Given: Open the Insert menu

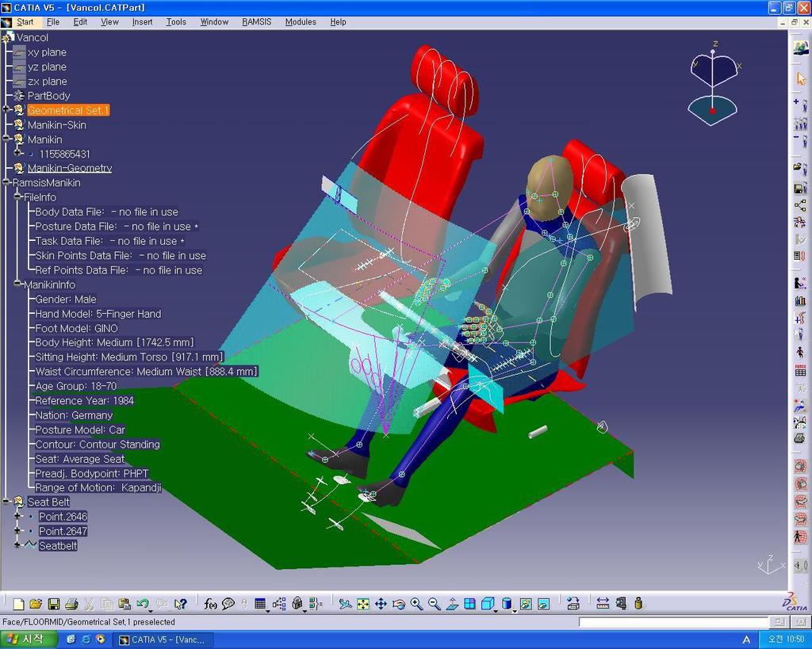Looking at the screenshot, I should coord(142,21).
